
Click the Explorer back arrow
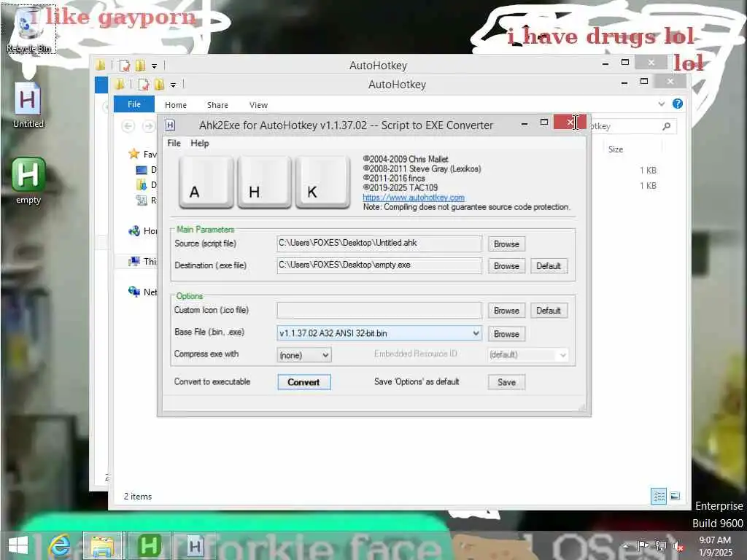(128, 126)
